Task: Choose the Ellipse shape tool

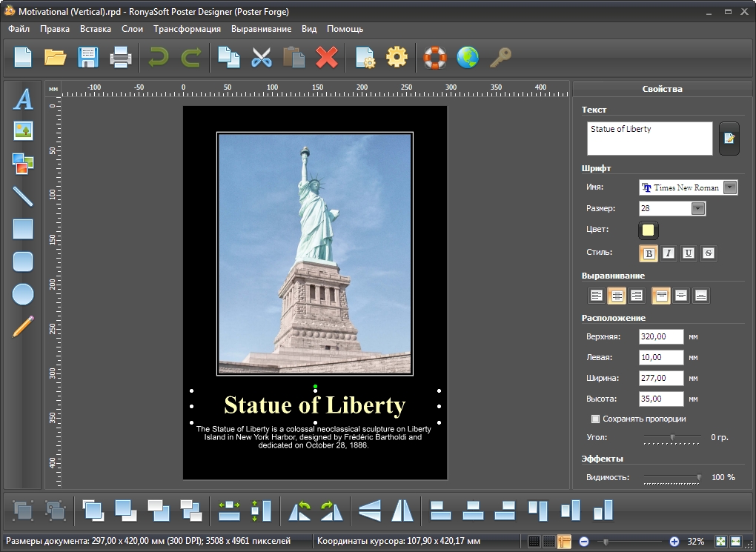Action: click(x=24, y=294)
